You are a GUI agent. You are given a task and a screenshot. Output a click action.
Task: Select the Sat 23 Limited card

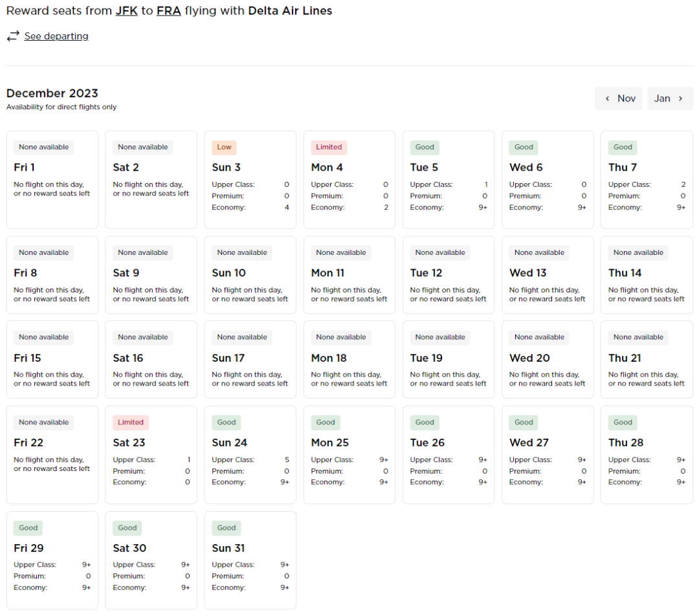[x=151, y=454]
